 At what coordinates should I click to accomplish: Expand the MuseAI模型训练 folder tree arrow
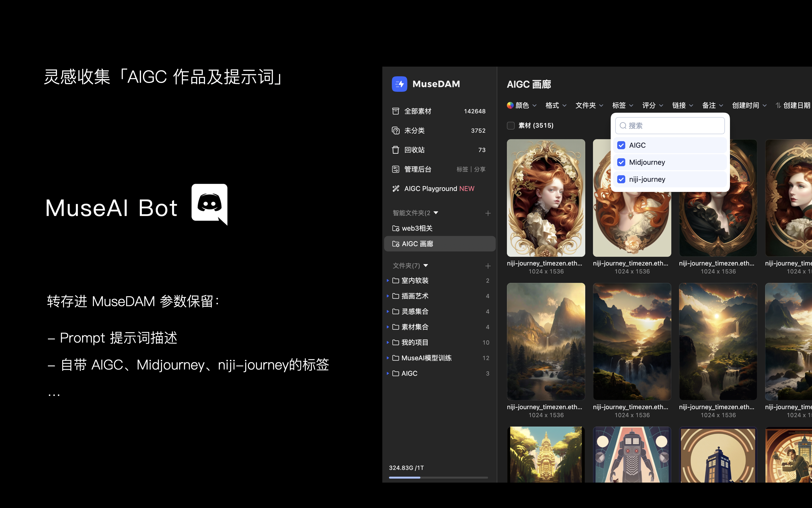click(x=388, y=358)
